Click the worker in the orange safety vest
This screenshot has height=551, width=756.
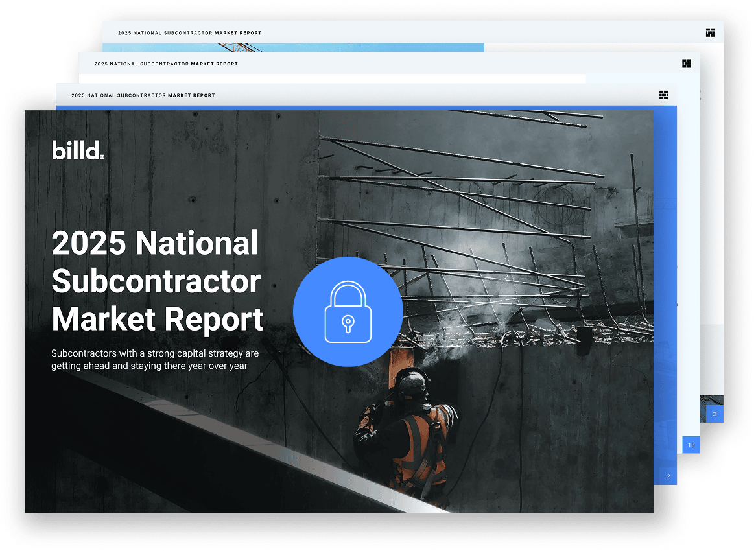point(410,434)
